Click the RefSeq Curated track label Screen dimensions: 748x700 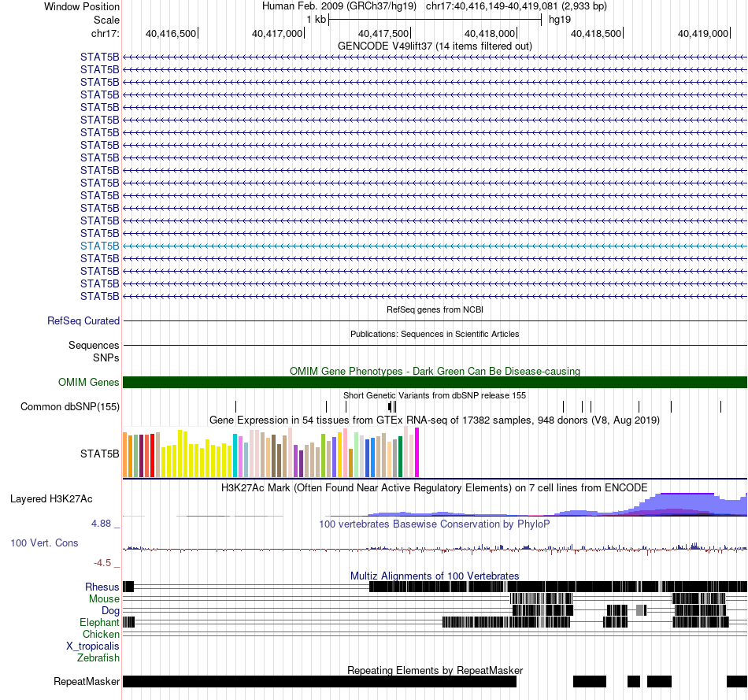click(83, 320)
